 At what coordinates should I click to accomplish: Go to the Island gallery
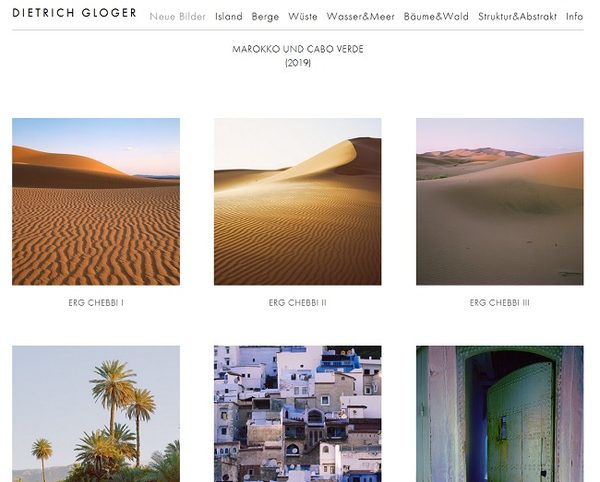pyautogui.click(x=229, y=16)
